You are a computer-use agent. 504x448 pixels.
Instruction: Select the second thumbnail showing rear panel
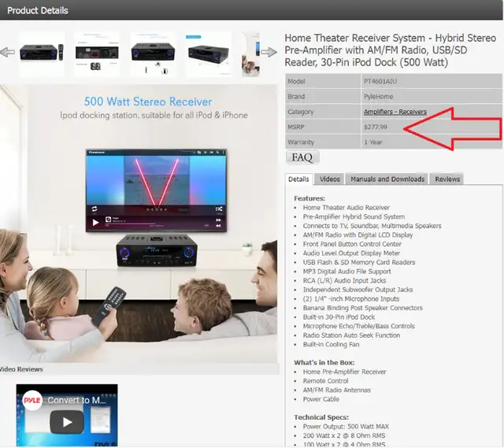[x=97, y=53]
